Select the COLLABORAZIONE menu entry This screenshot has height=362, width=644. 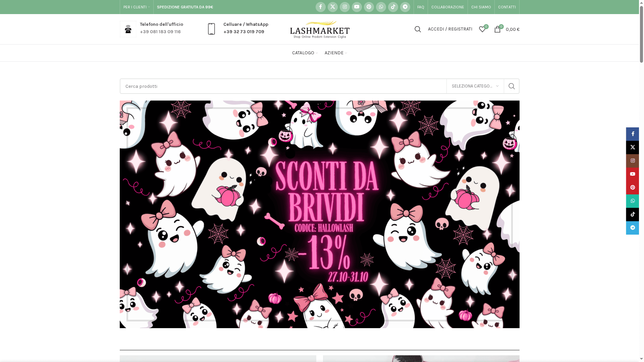click(447, 7)
